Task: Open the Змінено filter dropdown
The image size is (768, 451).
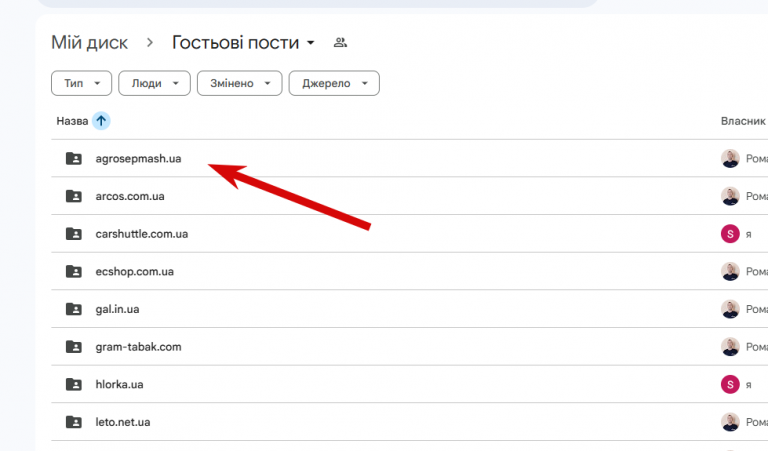Action: coord(240,83)
